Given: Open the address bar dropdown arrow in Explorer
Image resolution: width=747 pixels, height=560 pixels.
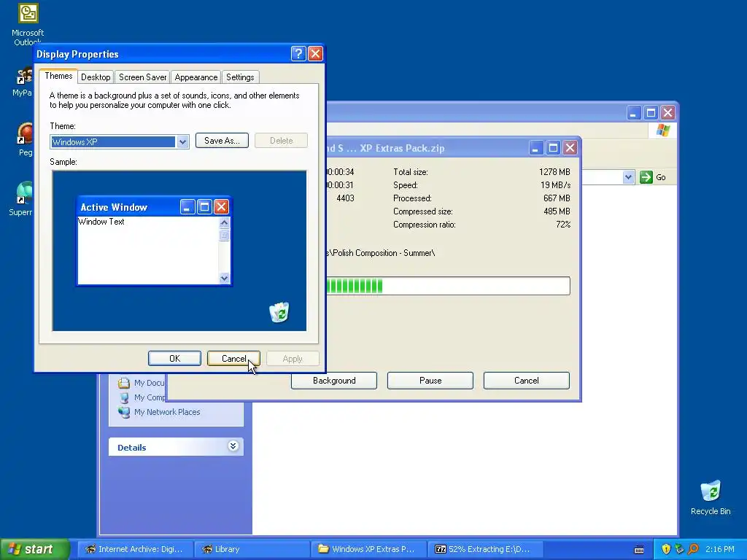Looking at the screenshot, I should 628,177.
